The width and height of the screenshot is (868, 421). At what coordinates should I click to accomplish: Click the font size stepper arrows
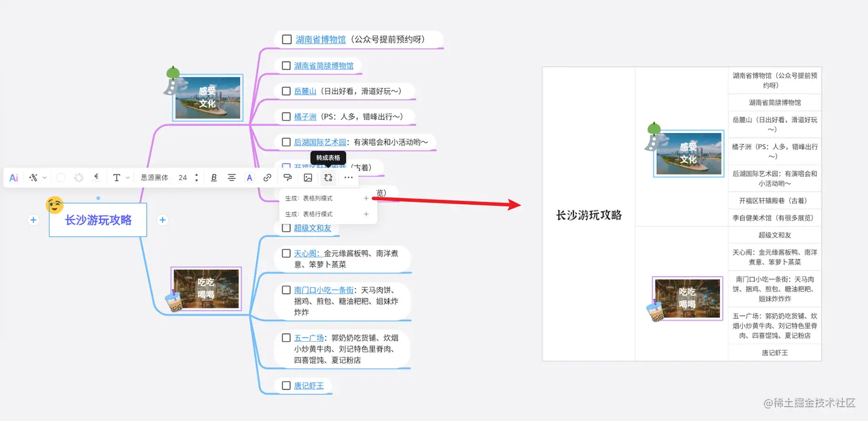coord(196,178)
